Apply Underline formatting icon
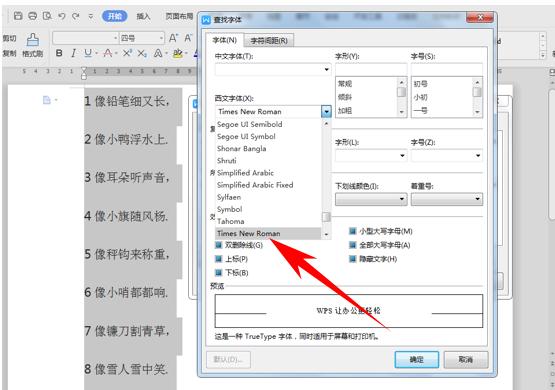This screenshot has width=555, height=390. point(88,53)
